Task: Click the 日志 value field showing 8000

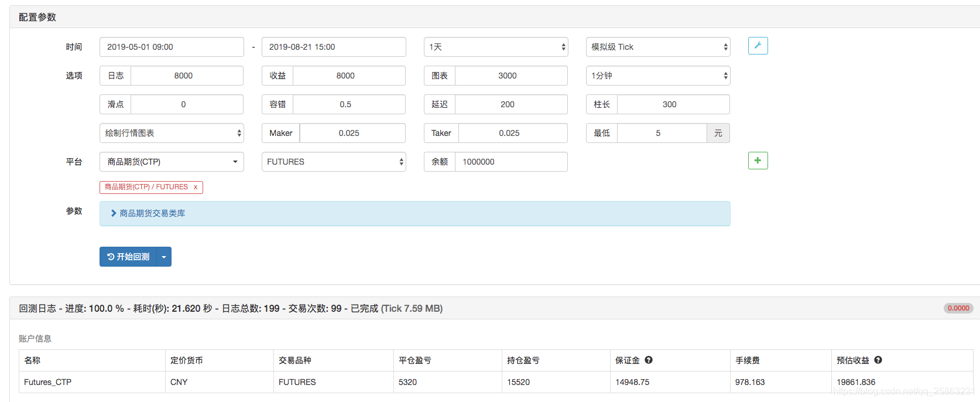Action: coord(187,76)
